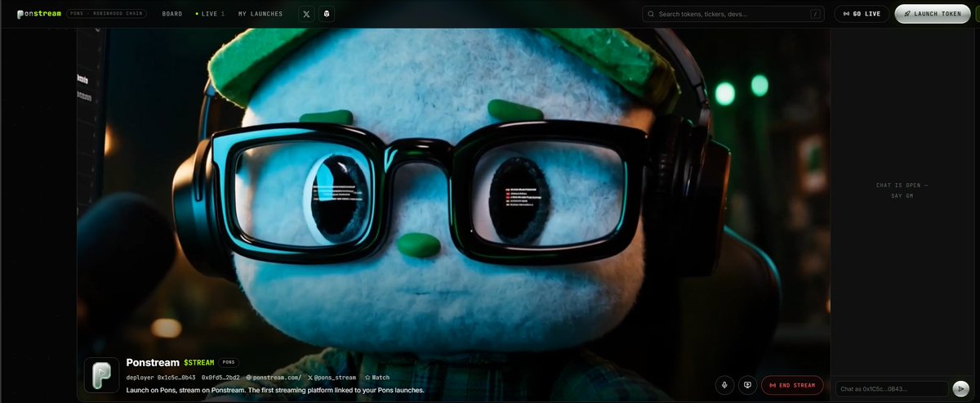Viewport: 980px width, 403px height.
Task: Click the Ponstream logo in header
Action: coord(38,14)
